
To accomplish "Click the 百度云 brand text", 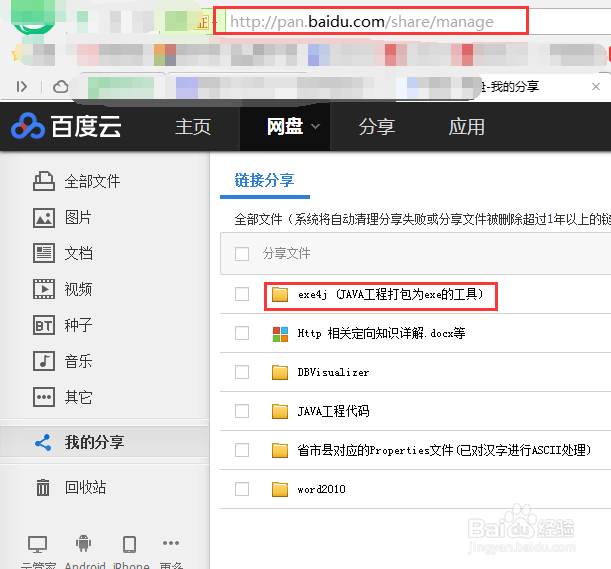I will tap(86, 126).
